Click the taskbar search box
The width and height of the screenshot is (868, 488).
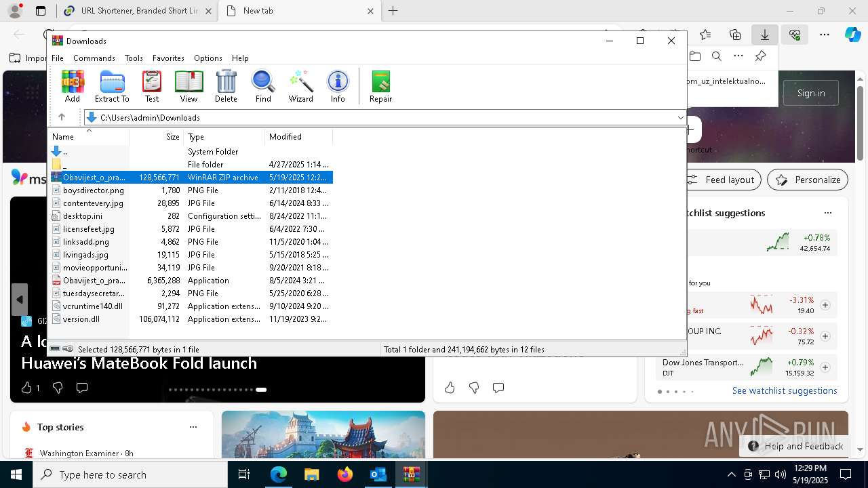tap(130, 474)
